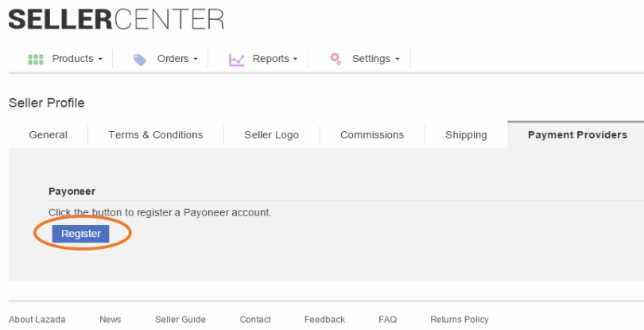Expand the Orders dropdown arrow

click(196, 60)
